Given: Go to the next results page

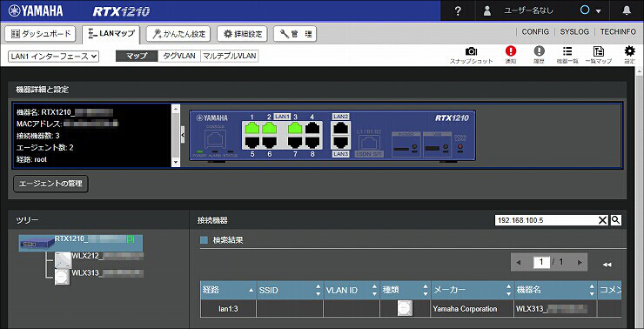Looking at the screenshot, I should tap(580, 262).
